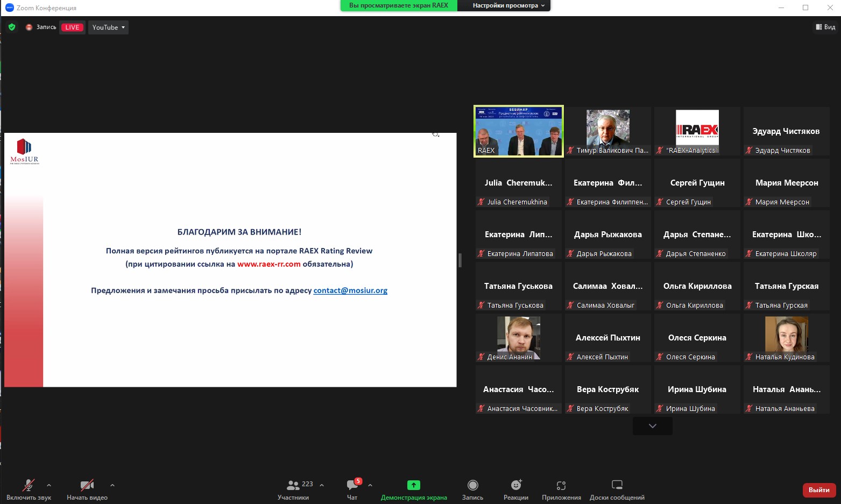
Task: Click the green encryption shield icon
Action: click(12, 27)
